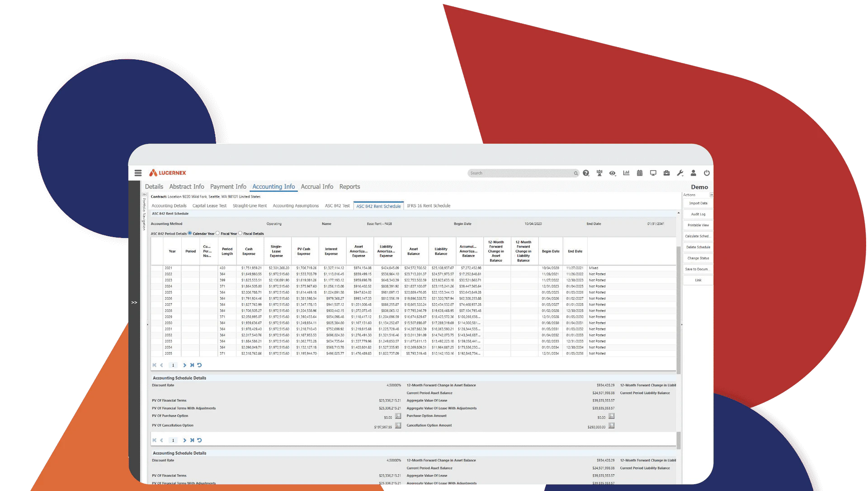Open the user profile icon
The image size is (868, 491).
tap(693, 173)
